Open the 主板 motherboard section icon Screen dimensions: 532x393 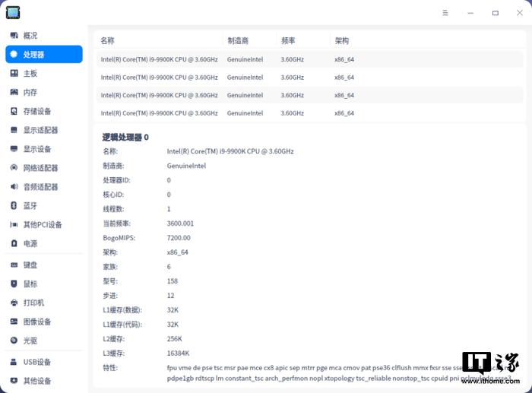coord(14,73)
